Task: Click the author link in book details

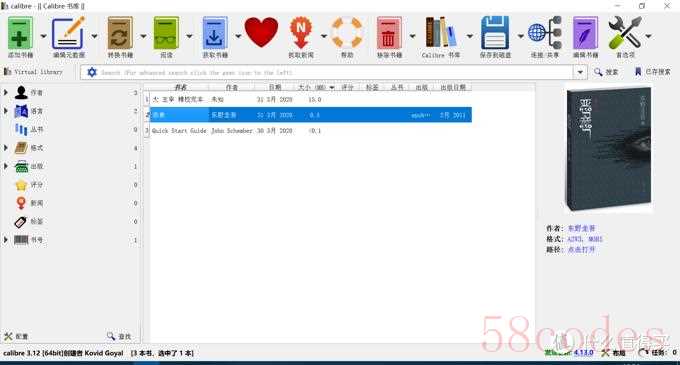Action: (x=581, y=228)
